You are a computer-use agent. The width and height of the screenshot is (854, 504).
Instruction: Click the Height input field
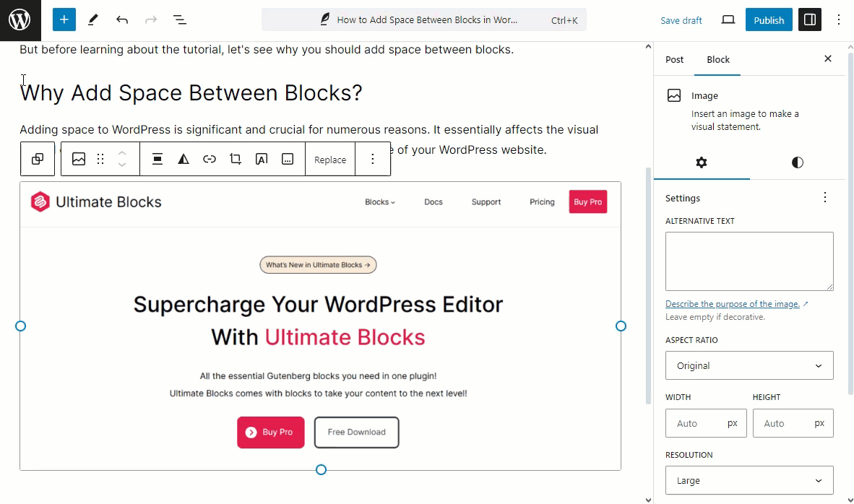pyautogui.click(x=782, y=423)
